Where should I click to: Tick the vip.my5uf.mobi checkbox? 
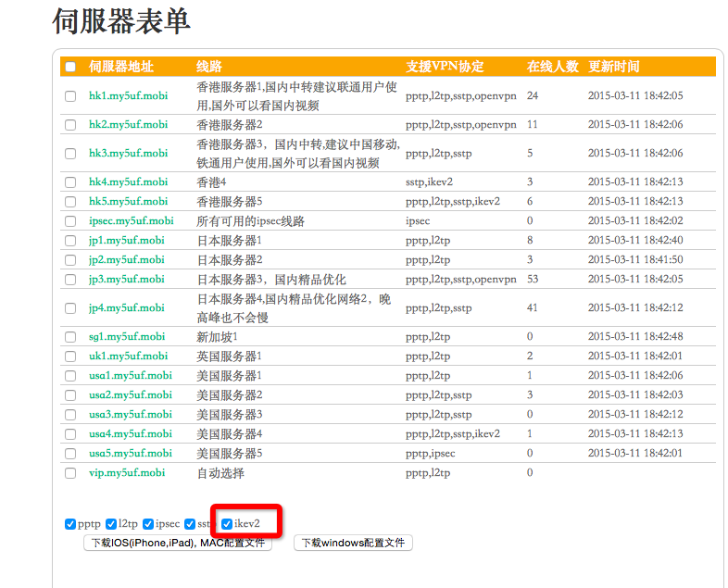click(x=70, y=472)
